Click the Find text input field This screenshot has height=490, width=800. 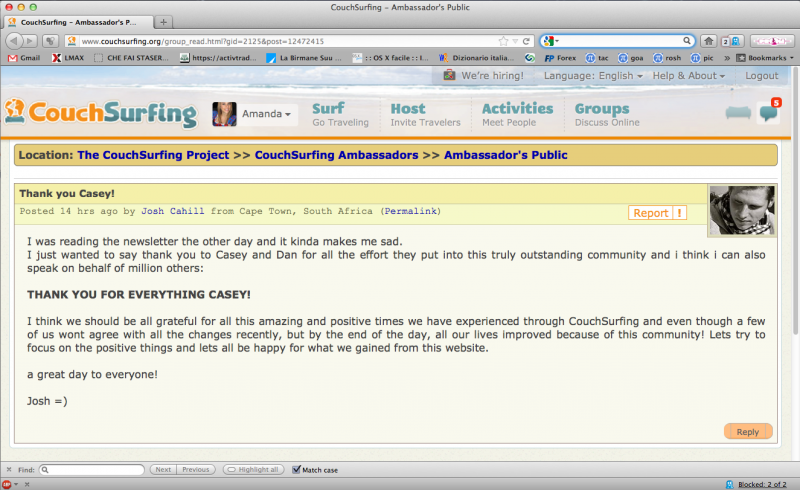92,469
